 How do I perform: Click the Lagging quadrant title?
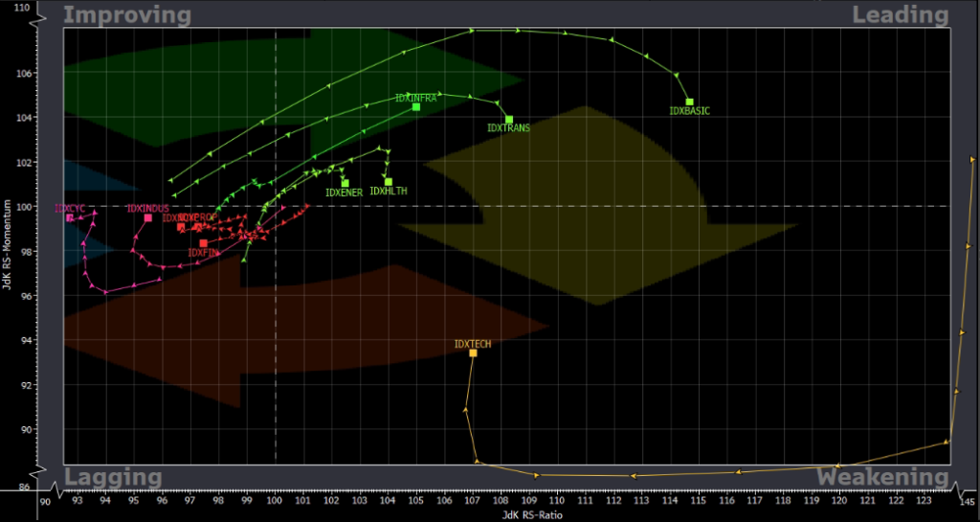(x=113, y=478)
